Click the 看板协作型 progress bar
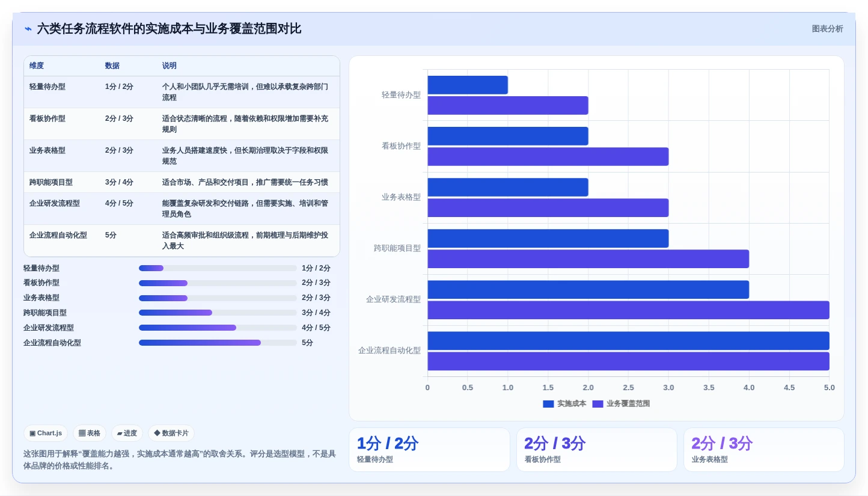 [218, 283]
